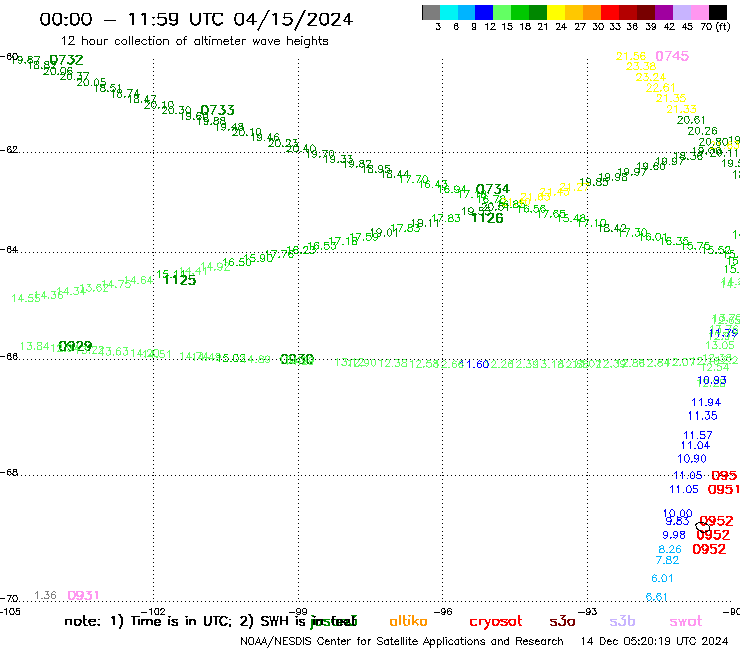Click the 0733 pass time label

coord(217,110)
